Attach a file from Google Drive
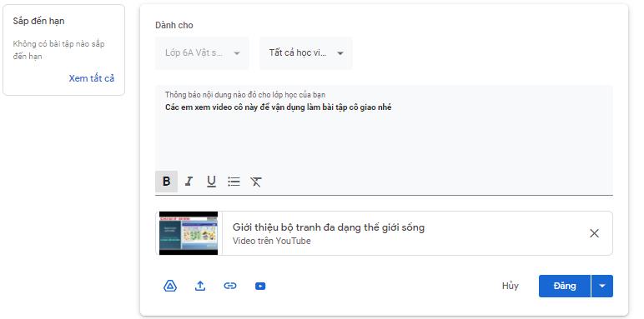 [x=170, y=286]
